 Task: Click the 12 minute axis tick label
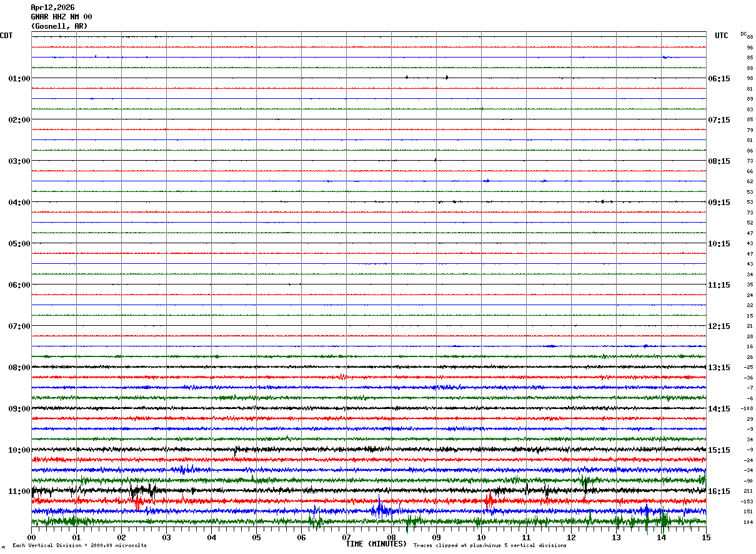571,537
